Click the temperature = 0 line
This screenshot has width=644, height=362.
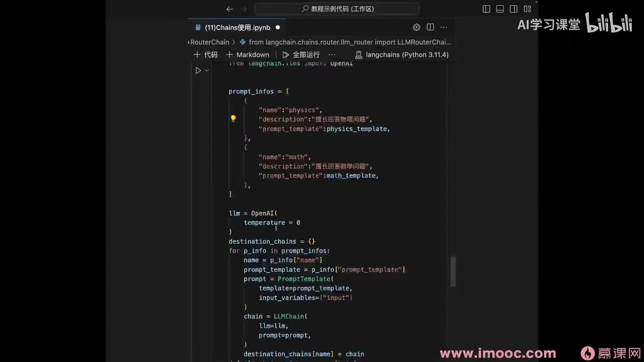pos(272,222)
